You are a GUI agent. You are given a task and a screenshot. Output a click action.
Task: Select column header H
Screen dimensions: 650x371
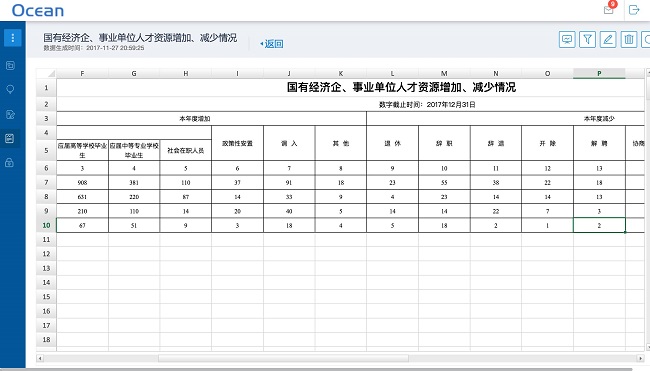tap(186, 73)
